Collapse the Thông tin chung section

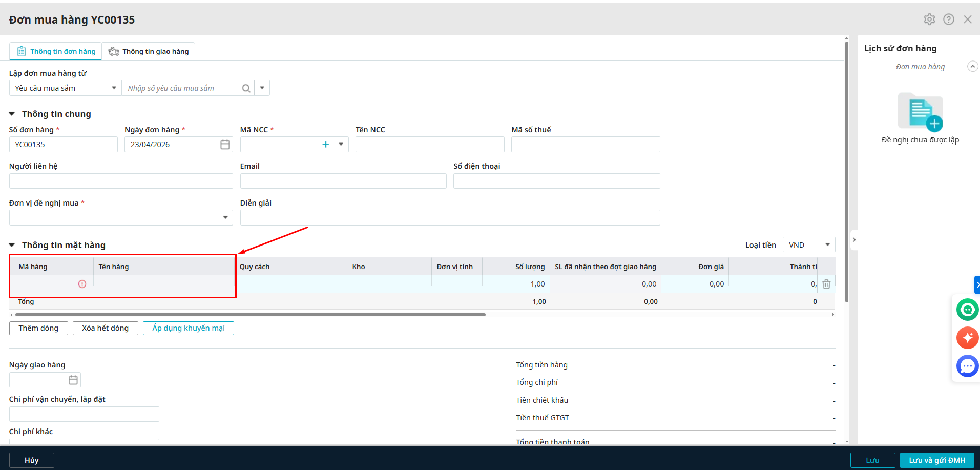tap(12, 114)
